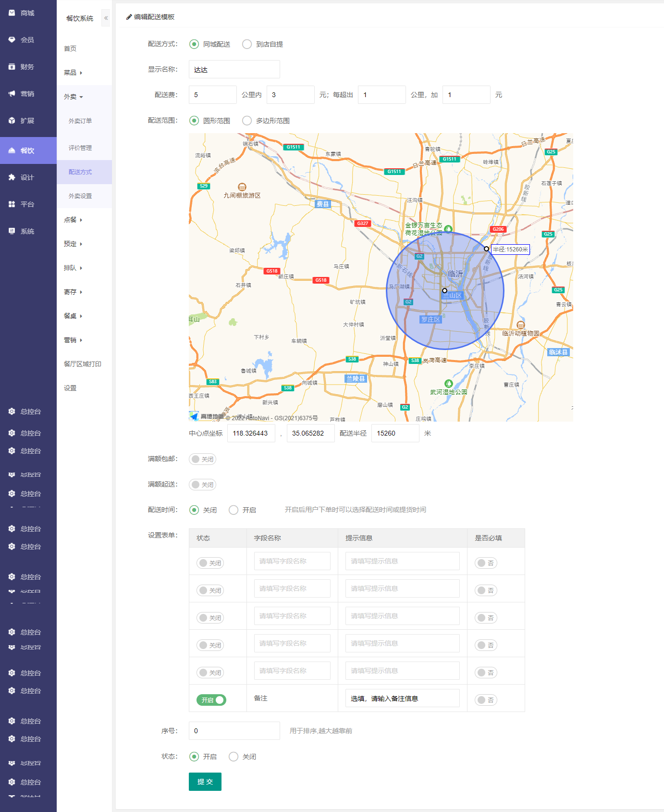Click the 设计 puzzle icon in sidebar
The image size is (664, 812).
tap(12, 177)
